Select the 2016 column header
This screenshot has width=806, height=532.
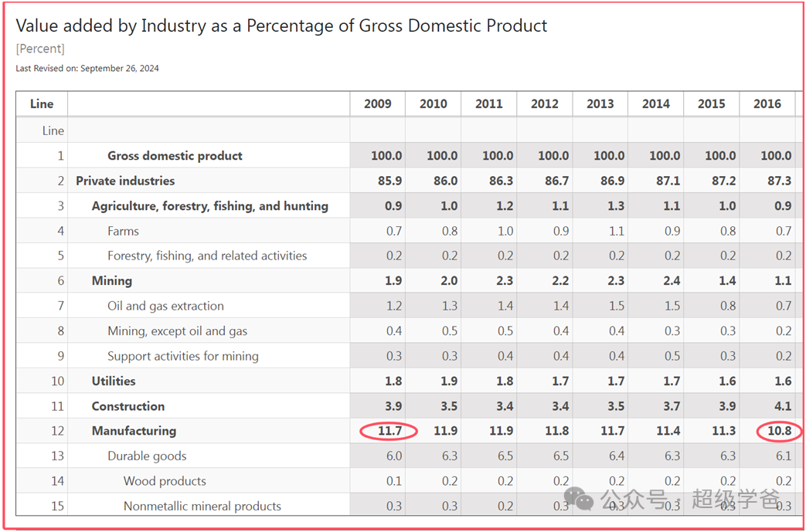tap(767, 103)
